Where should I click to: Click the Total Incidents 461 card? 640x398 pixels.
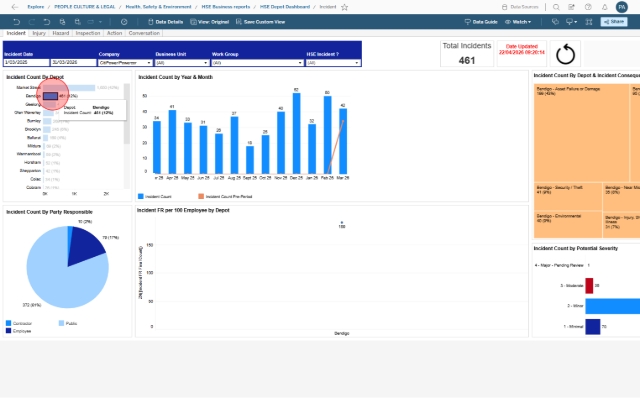coord(467,54)
